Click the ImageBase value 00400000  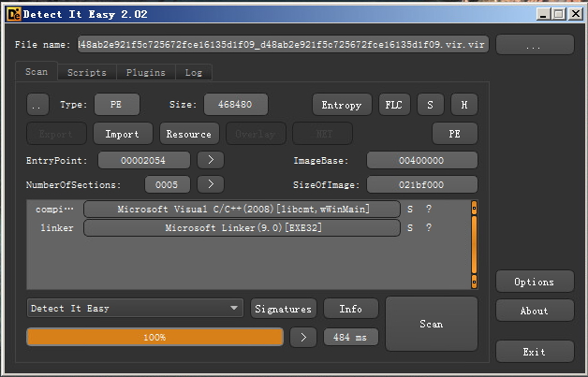pyautogui.click(x=422, y=160)
